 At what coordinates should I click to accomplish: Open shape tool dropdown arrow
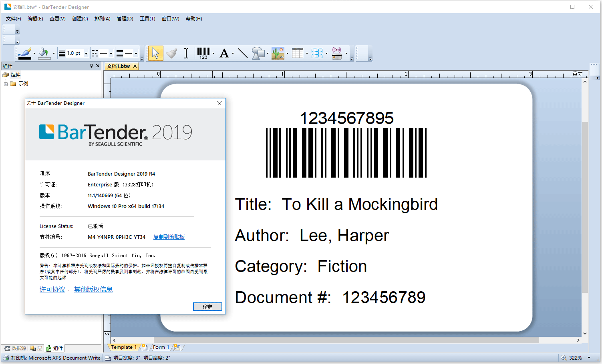(x=268, y=53)
